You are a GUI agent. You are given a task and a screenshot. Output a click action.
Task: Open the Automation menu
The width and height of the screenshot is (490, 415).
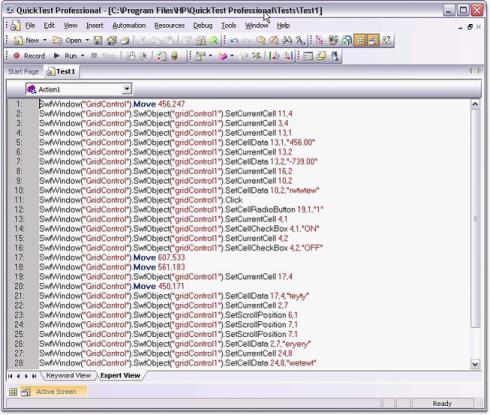(129, 26)
